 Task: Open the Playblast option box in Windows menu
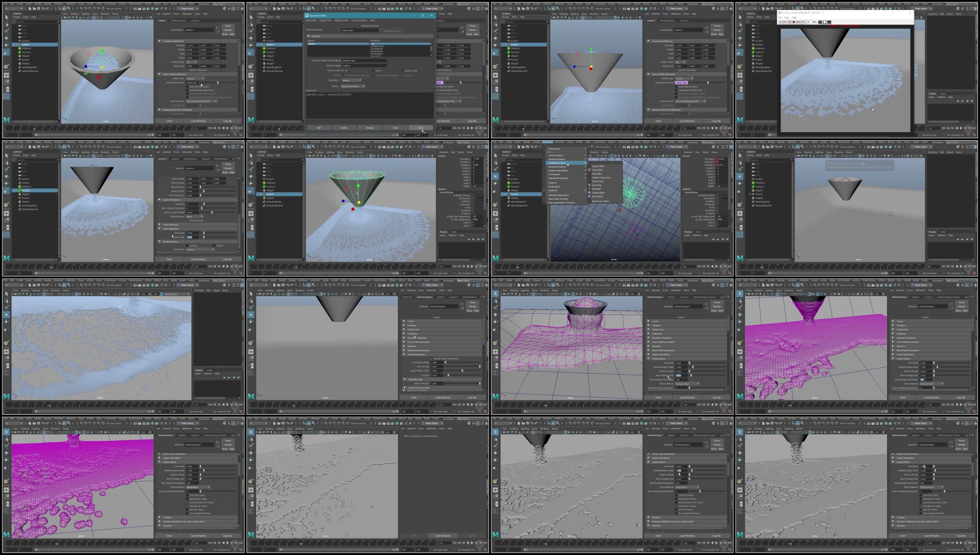coord(585,190)
